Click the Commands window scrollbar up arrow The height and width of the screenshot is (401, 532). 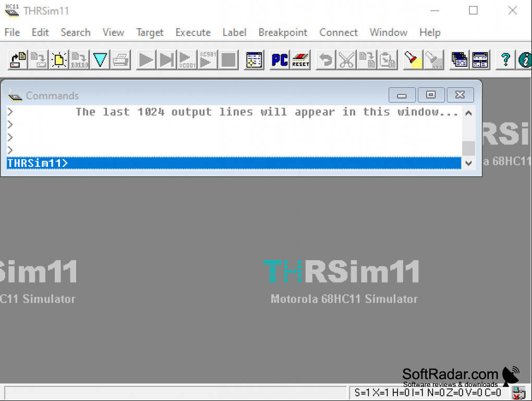pyautogui.click(x=468, y=113)
